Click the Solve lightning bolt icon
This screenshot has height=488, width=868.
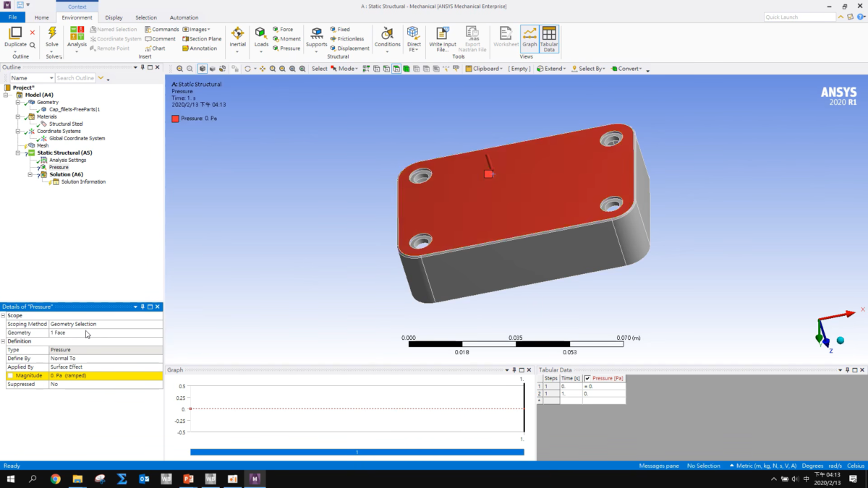52,33
